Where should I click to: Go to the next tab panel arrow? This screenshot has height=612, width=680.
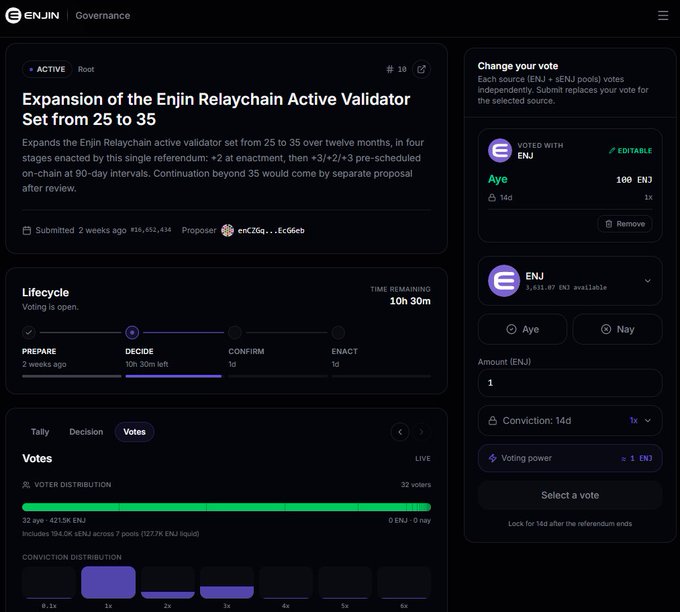click(x=421, y=432)
